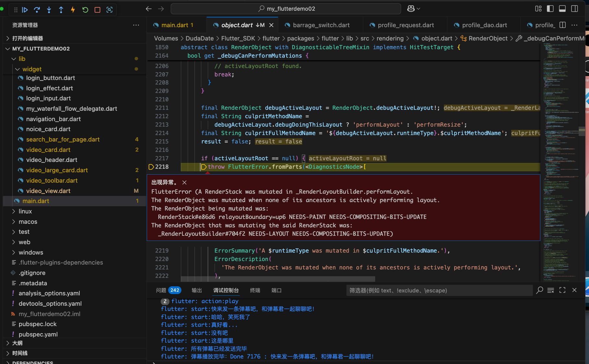Toggle the bottom panel visibility
The width and height of the screenshot is (589, 364).
[562, 9]
